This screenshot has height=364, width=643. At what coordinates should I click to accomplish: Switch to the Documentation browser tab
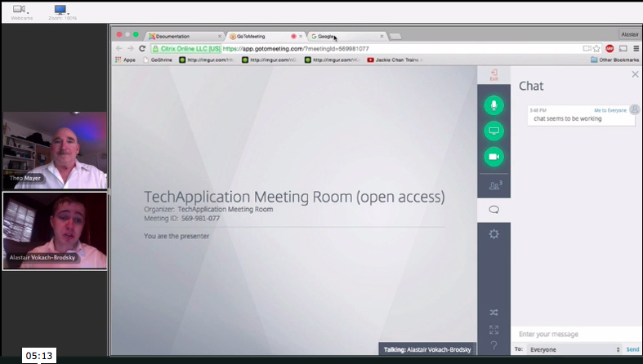[x=181, y=36]
